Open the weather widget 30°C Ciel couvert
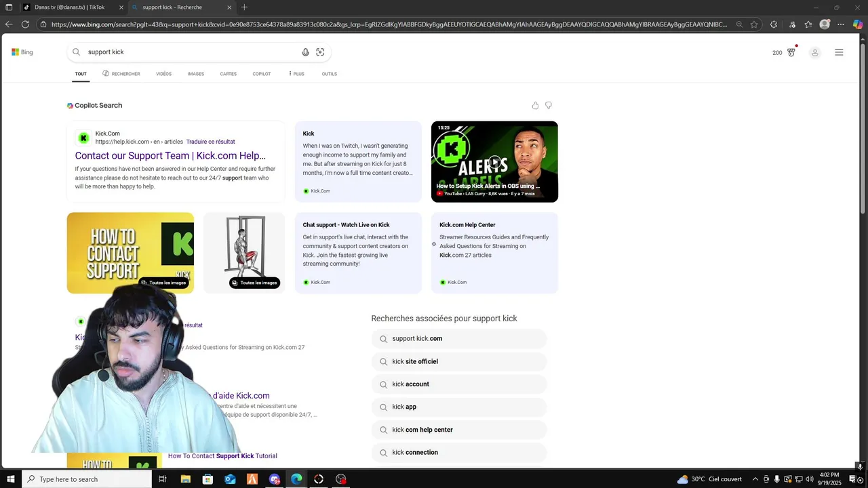The width and height of the screenshot is (868, 488). coord(709,479)
